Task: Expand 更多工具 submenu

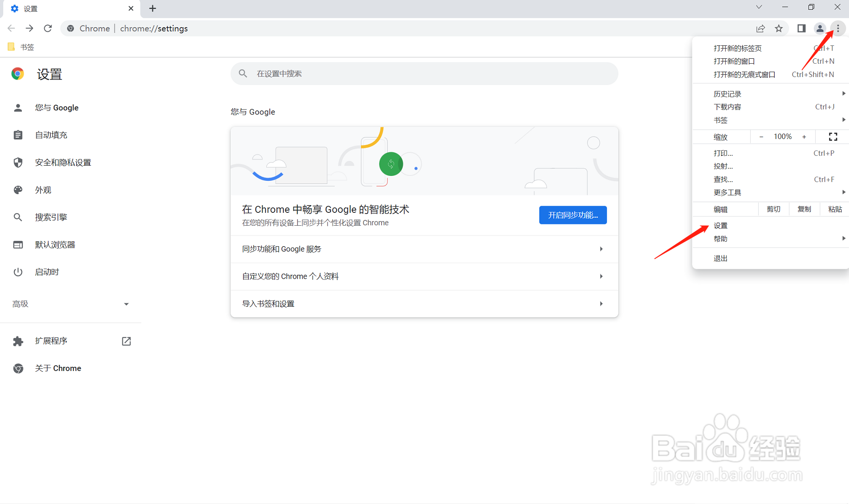Action: click(x=771, y=192)
